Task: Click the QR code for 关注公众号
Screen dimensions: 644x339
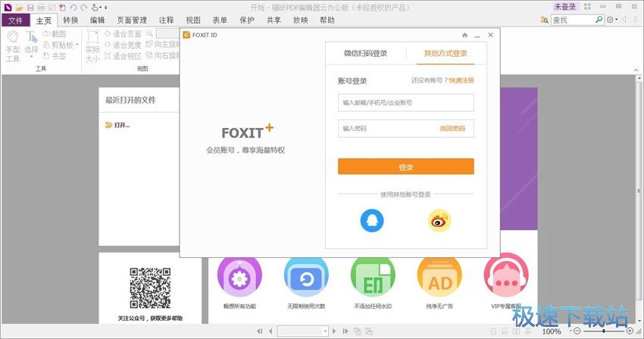Action: (x=150, y=288)
